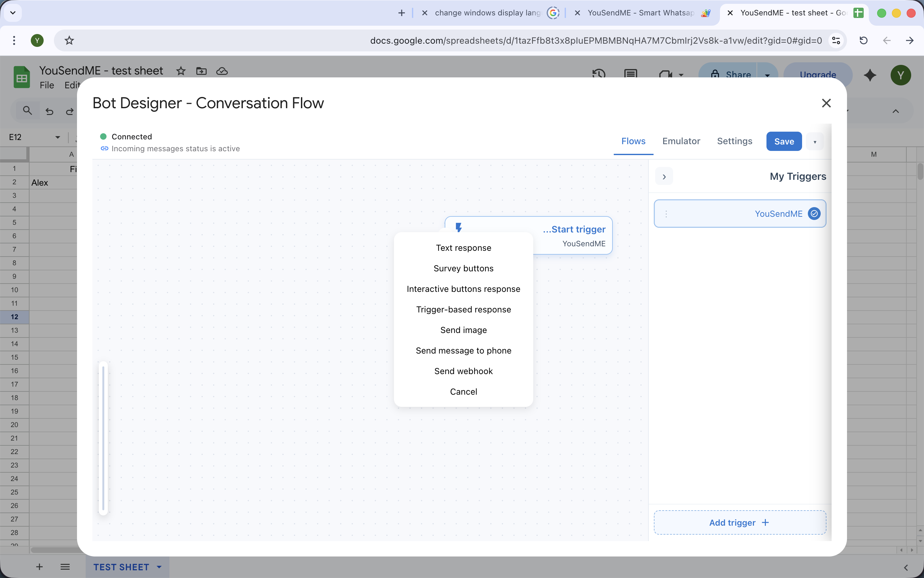The image size is (924, 578).
Task: Switch to the Flows tab
Action: (633, 141)
